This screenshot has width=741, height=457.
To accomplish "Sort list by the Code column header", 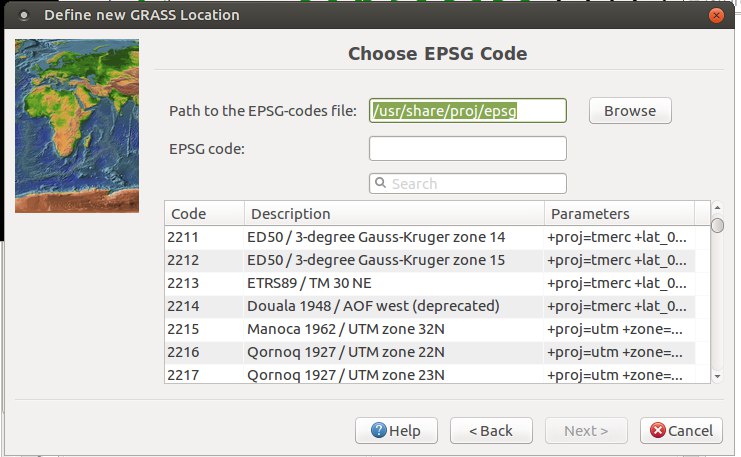I will coord(204,214).
